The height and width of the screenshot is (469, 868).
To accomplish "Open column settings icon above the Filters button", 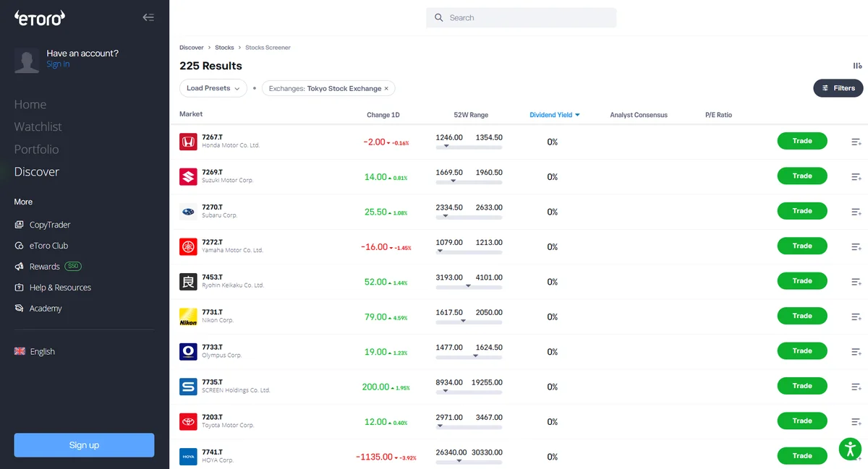I will [857, 66].
